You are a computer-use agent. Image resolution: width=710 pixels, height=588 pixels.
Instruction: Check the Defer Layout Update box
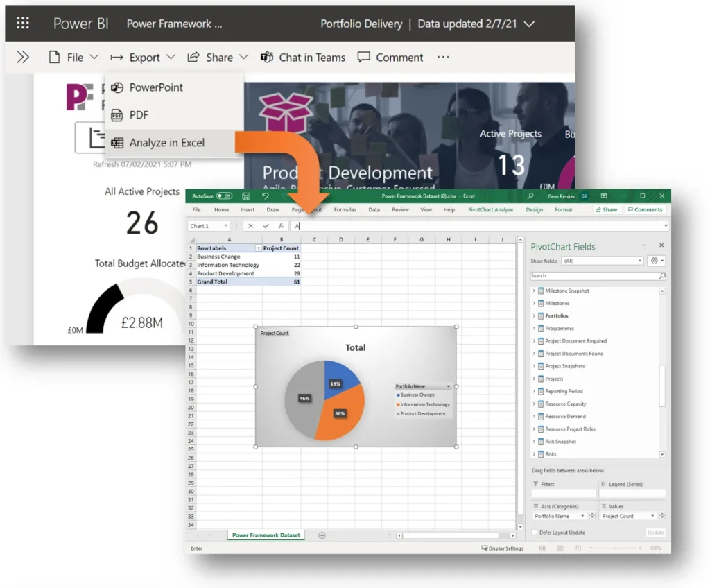pos(534,533)
